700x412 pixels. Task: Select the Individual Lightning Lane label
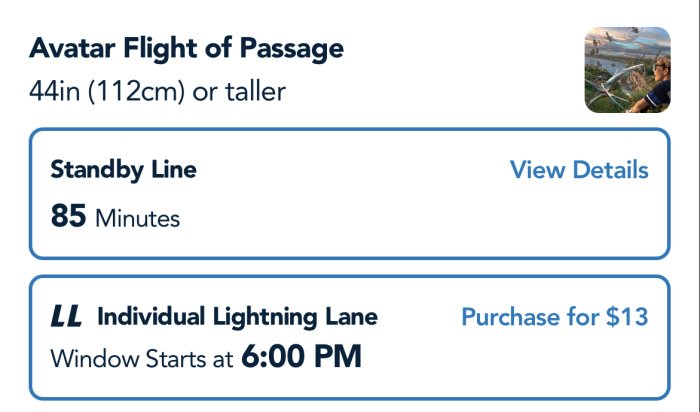[238, 316]
